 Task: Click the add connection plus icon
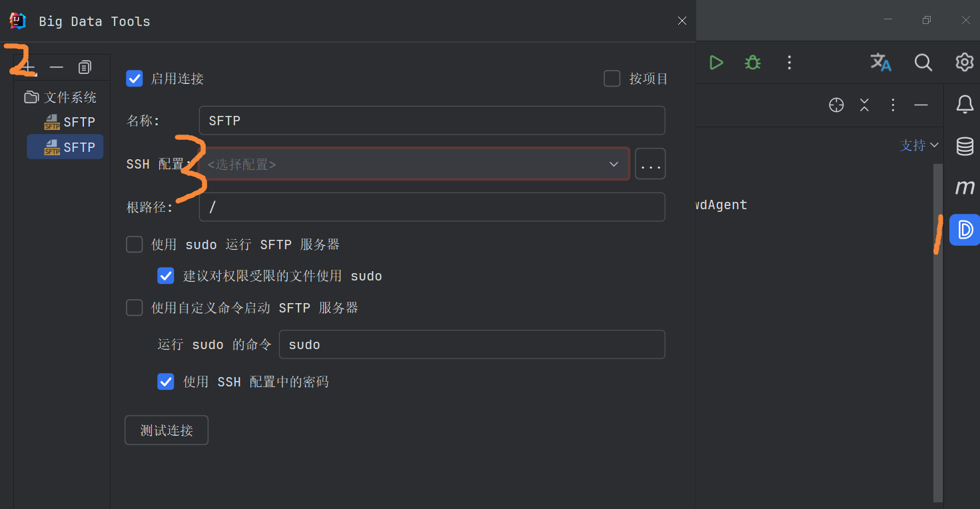pos(28,67)
